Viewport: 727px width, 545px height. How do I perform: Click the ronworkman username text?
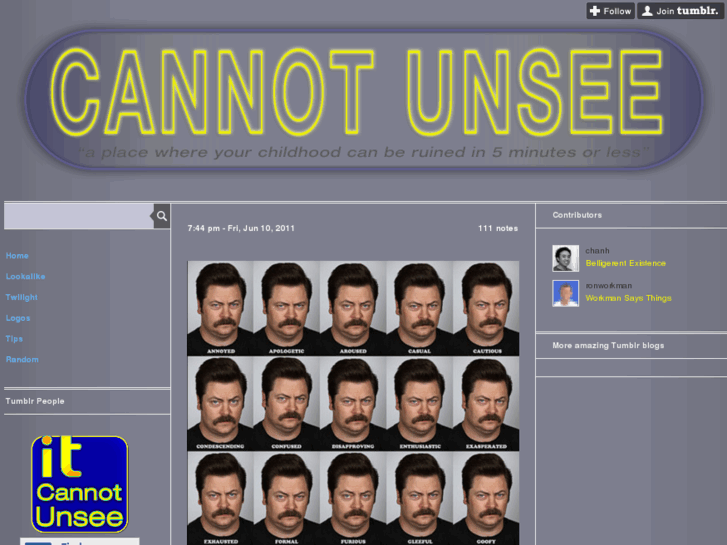coord(609,286)
